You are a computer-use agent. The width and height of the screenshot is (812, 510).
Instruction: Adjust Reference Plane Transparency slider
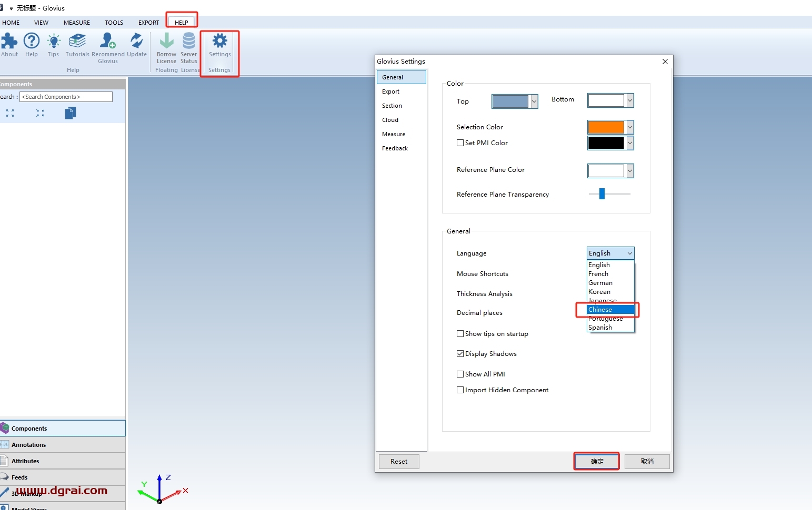(x=602, y=194)
